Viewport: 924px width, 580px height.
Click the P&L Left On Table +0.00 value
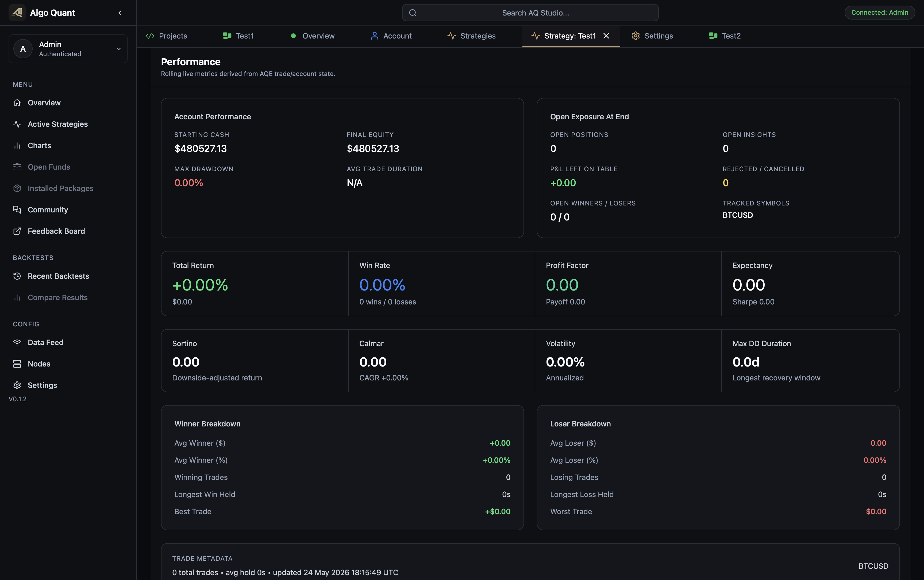click(563, 183)
